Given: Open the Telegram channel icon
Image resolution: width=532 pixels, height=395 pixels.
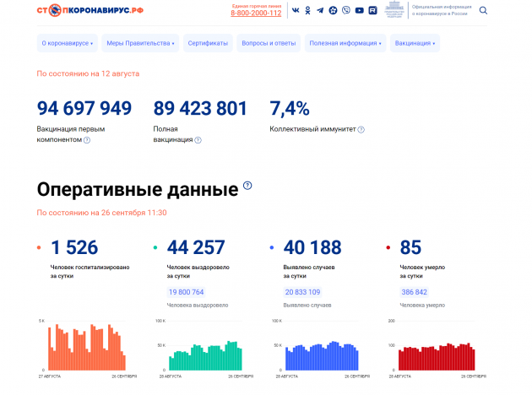Looking at the screenshot, I should click(x=320, y=11).
